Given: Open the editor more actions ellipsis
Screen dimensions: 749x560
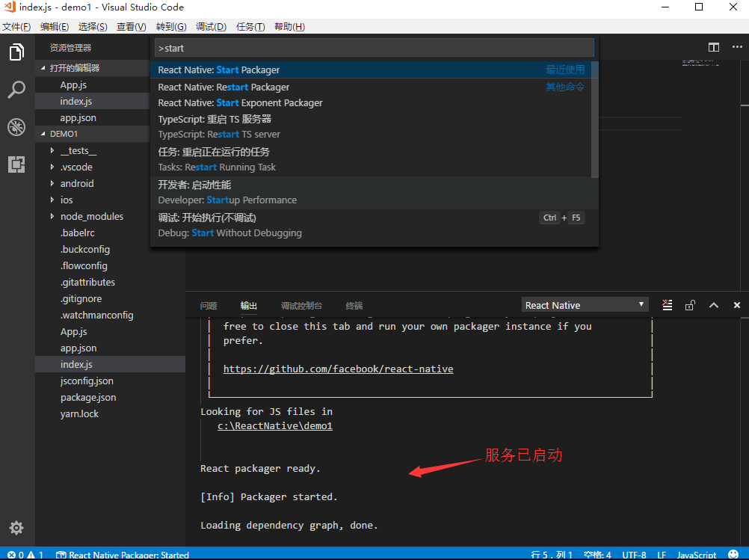Looking at the screenshot, I should coord(737,47).
